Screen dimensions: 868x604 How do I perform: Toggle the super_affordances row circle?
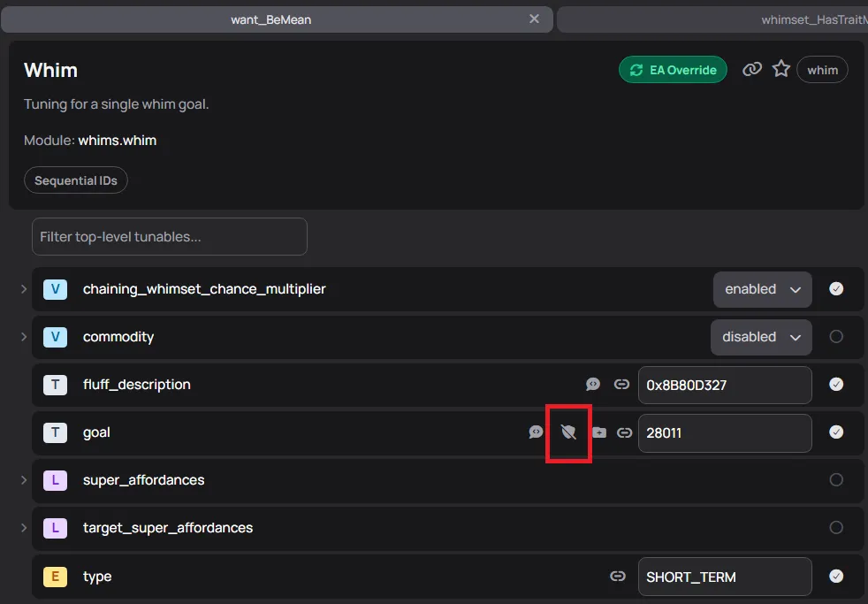pos(836,480)
